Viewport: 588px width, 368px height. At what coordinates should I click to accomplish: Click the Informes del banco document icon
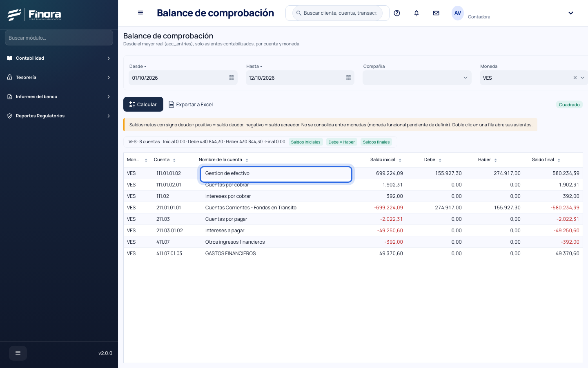tap(10, 96)
